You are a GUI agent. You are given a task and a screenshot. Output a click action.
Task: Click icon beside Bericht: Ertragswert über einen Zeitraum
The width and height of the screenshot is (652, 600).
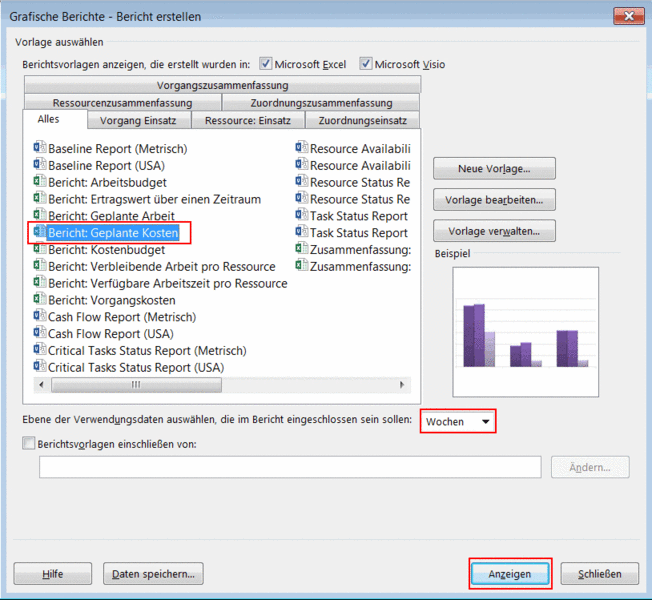point(40,199)
